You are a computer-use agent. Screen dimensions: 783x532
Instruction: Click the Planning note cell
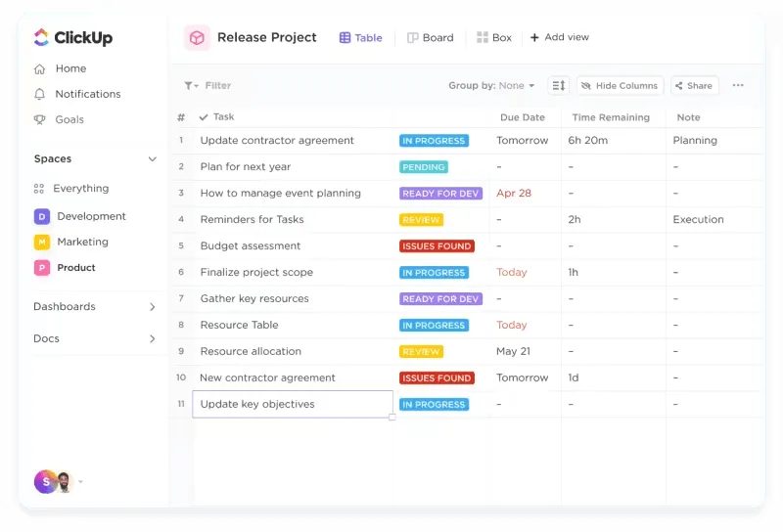click(x=695, y=141)
